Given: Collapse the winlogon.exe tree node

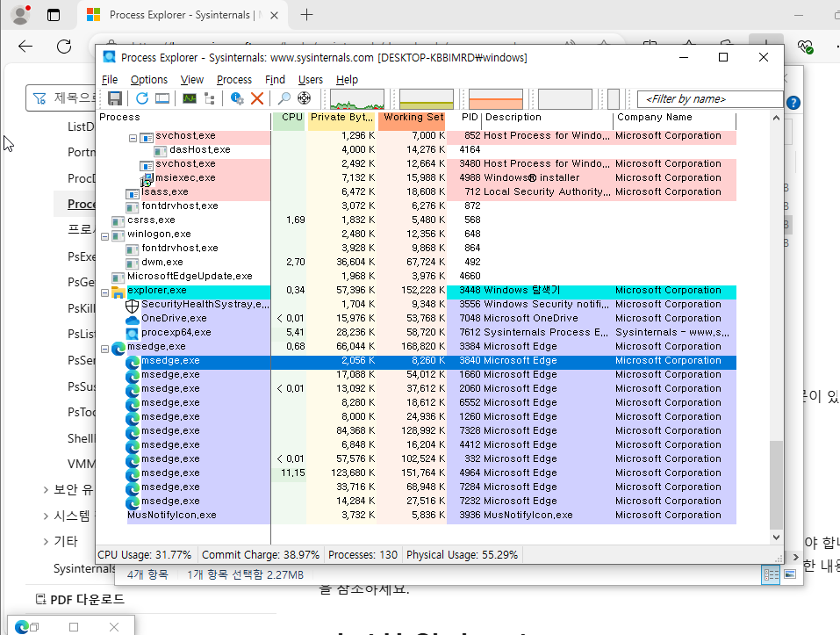Looking at the screenshot, I should (x=105, y=236).
